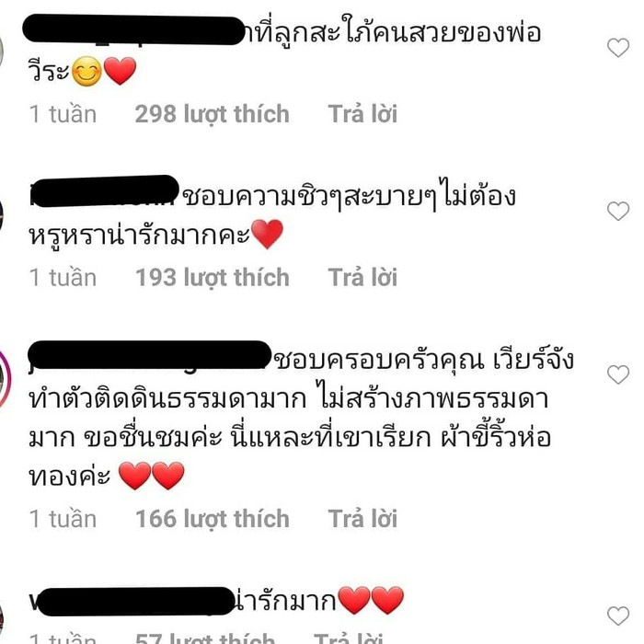Image resolution: width=644 pixels, height=644 pixels.
Task: Like the comment with 298 lượt thích
Action: 618,48
